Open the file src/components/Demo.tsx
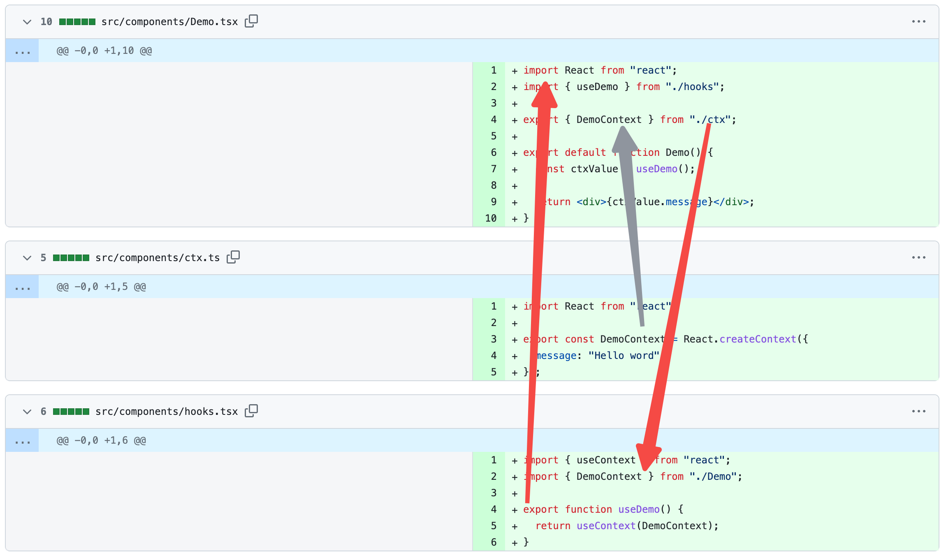 tap(169, 21)
